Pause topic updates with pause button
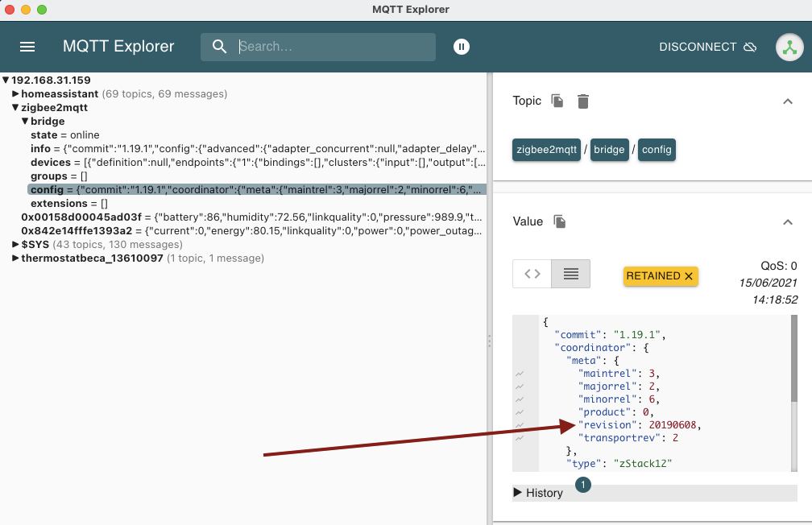The width and height of the screenshot is (812, 525). point(461,47)
